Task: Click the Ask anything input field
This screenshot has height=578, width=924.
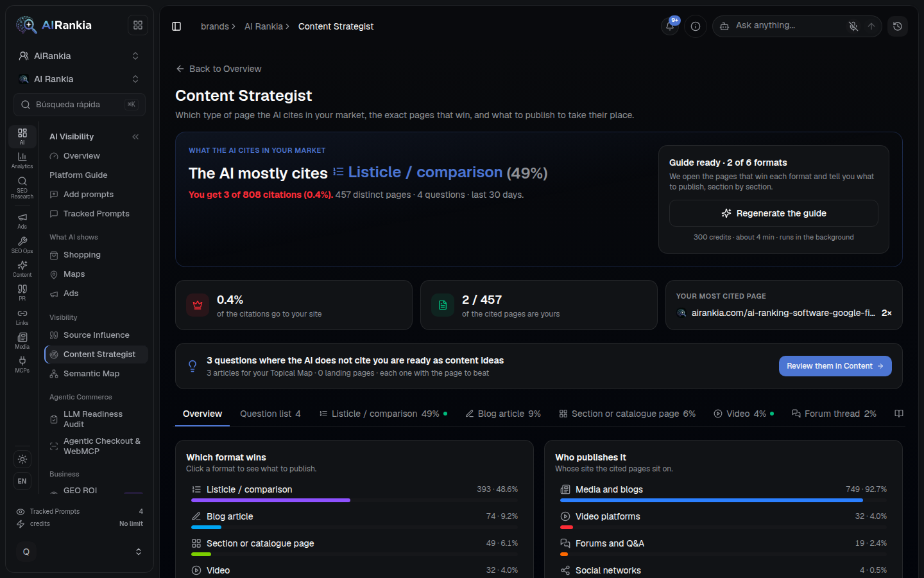Action: coord(787,26)
